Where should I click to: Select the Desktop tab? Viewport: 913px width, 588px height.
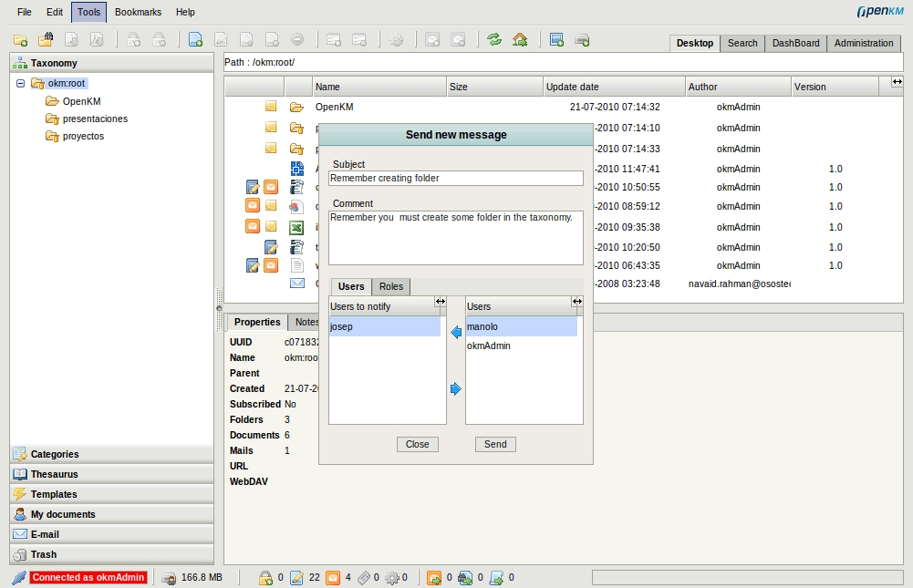click(x=695, y=43)
